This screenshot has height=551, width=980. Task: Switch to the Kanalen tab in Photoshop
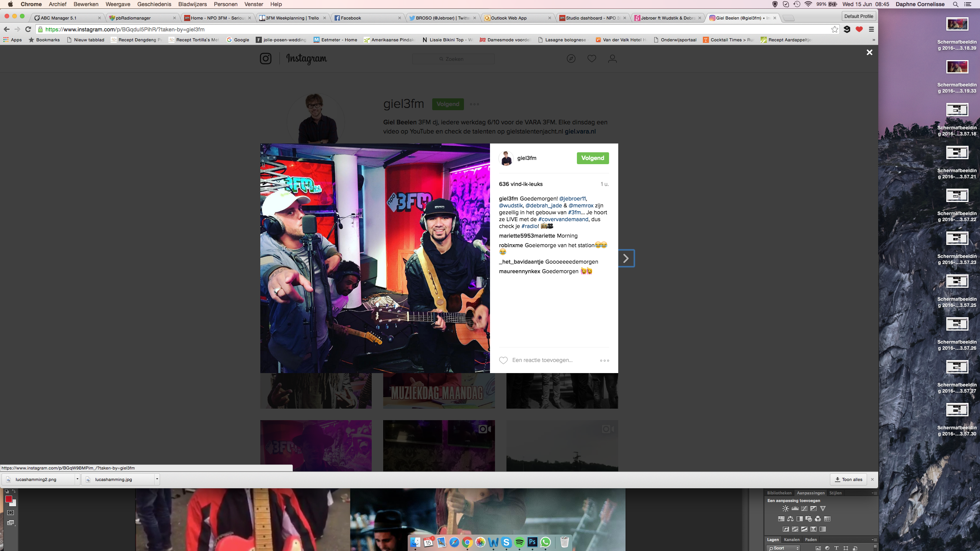tap(792, 540)
